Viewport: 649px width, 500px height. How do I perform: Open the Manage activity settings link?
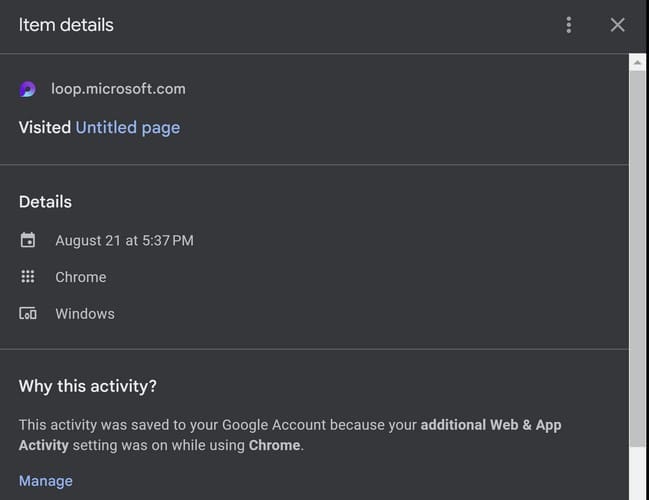[x=46, y=481]
